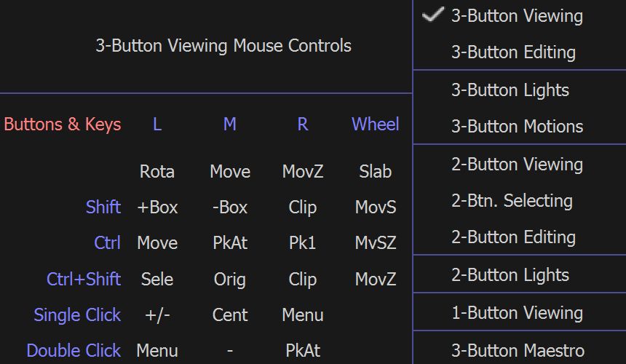Select 2-Button Viewing mode

pos(517,165)
